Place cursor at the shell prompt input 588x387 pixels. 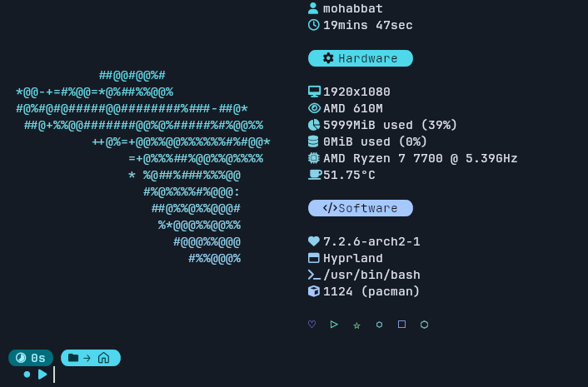55,375
